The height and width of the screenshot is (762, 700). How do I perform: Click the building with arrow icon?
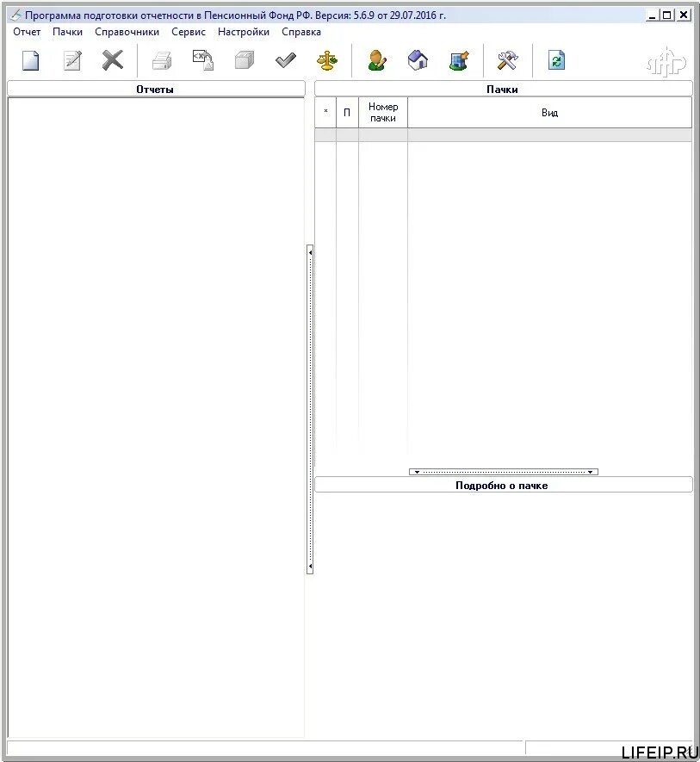[x=460, y=61]
